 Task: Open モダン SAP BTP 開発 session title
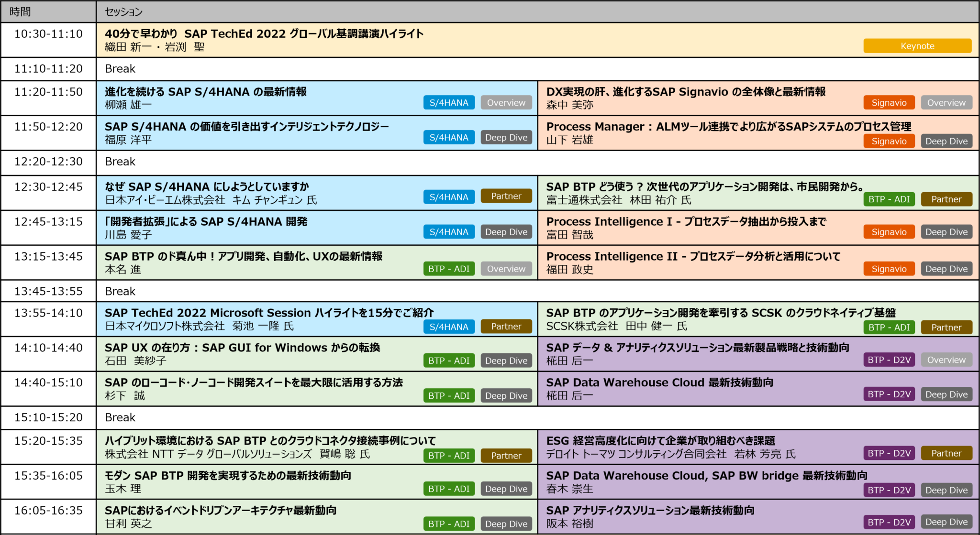(228, 476)
